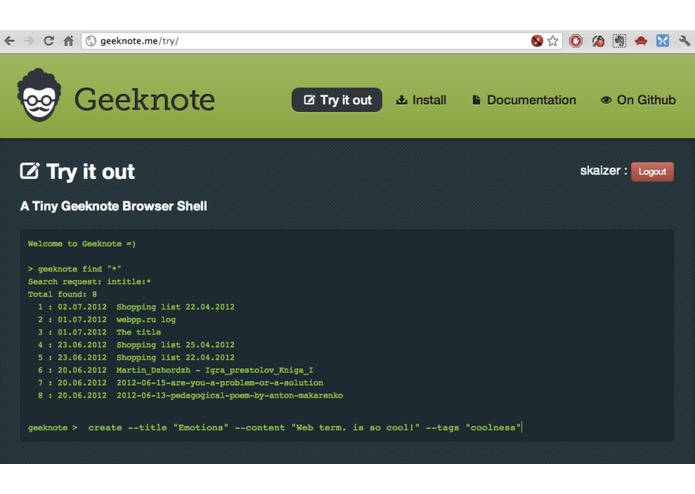Screen dimensions: 695x494
Task: Select result 5 Shopping list 22.04.2012
Action: click(136, 358)
